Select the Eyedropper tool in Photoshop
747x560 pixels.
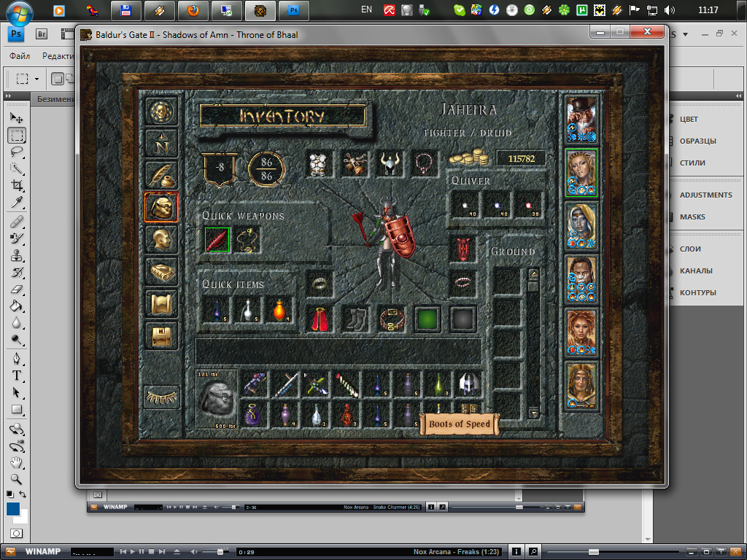coord(17,203)
